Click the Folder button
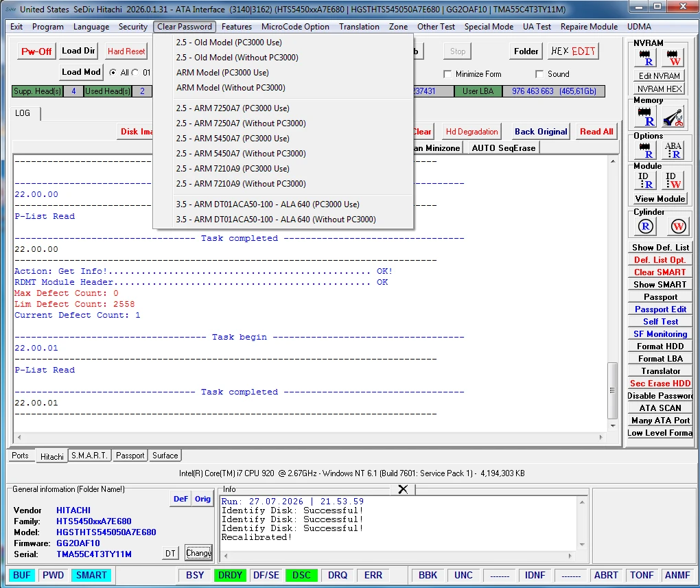The height and width of the screenshot is (588, 700). pos(526,51)
